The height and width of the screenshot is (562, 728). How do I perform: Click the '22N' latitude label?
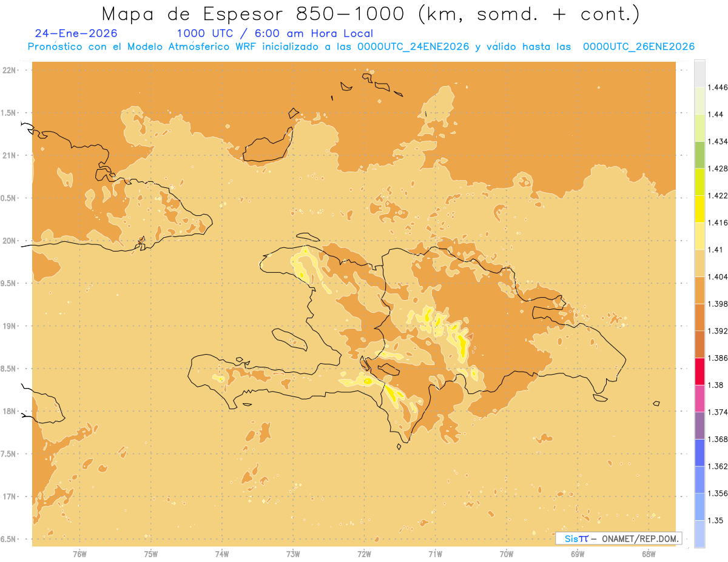[x=10, y=70]
